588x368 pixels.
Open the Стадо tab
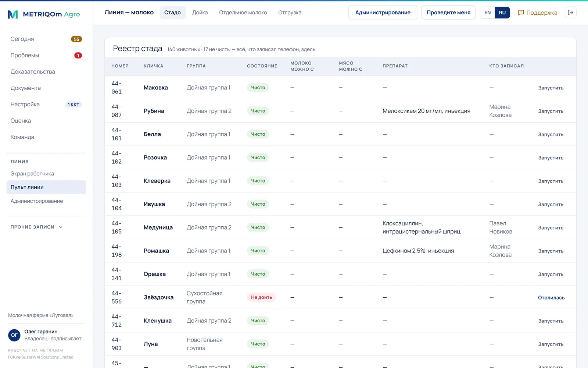coord(172,13)
